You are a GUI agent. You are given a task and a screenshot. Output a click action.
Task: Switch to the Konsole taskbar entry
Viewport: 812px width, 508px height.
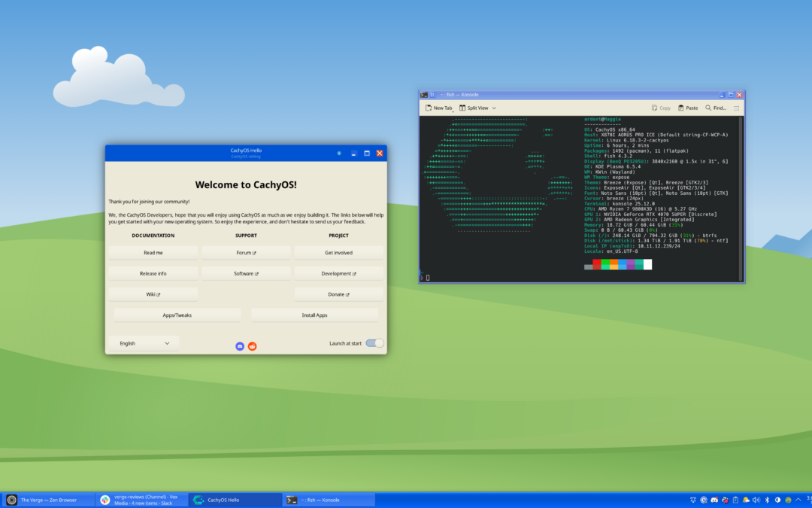pos(328,499)
